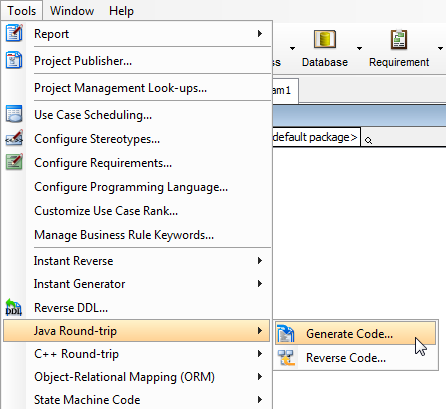Select Generate Code... from the submenu

[356, 333]
